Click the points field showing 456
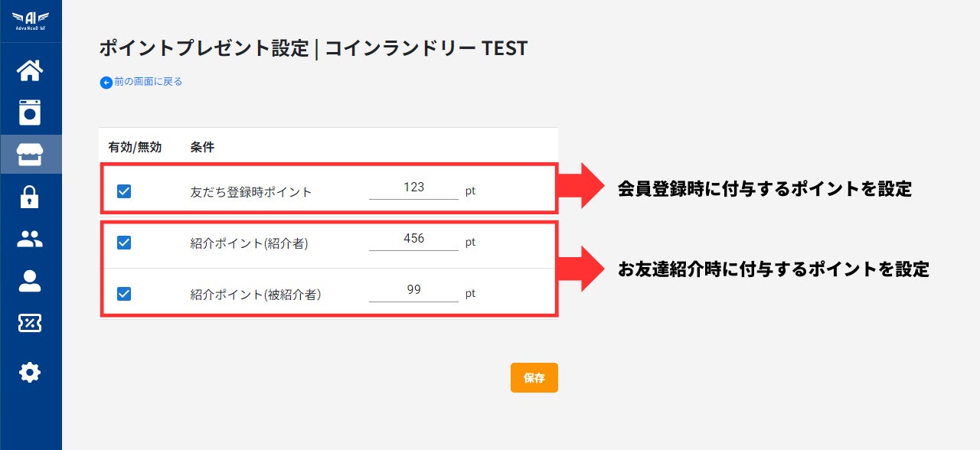 pyautogui.click(x=413, y=239)
